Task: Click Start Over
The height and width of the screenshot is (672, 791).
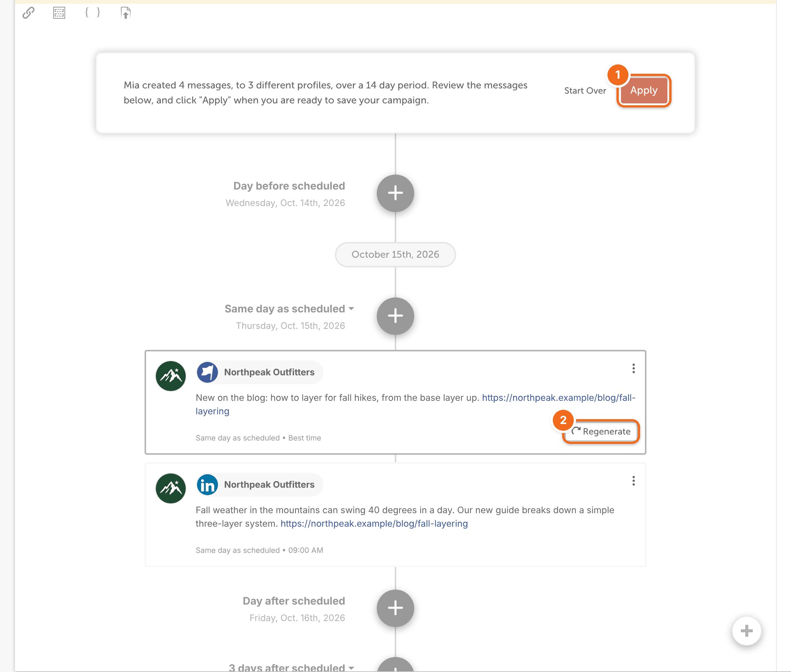Action: point(585,91)
